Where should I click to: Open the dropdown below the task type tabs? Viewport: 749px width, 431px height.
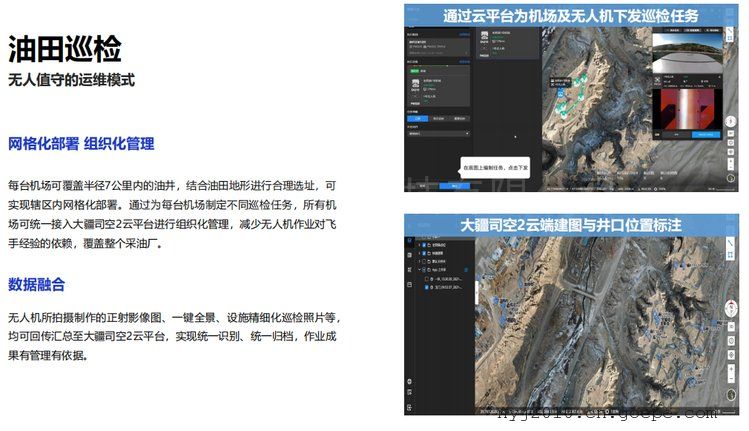(x=438, y=133)
